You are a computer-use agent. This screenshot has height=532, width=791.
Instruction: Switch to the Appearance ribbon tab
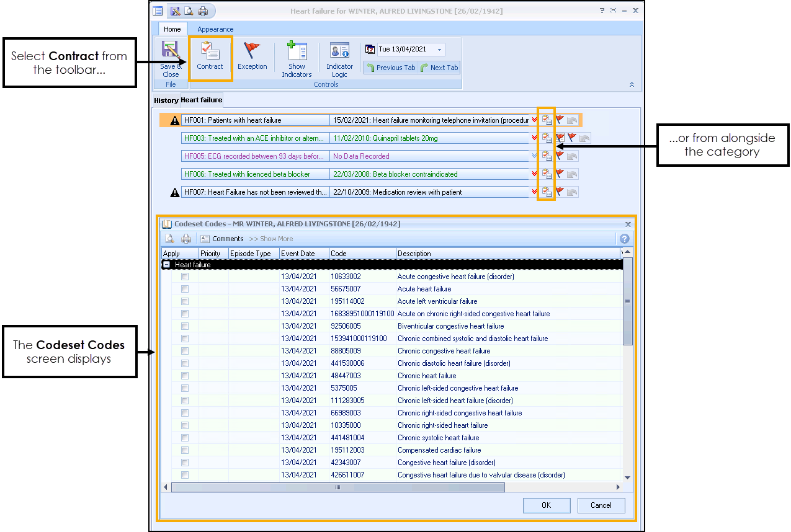coord(215,29)
